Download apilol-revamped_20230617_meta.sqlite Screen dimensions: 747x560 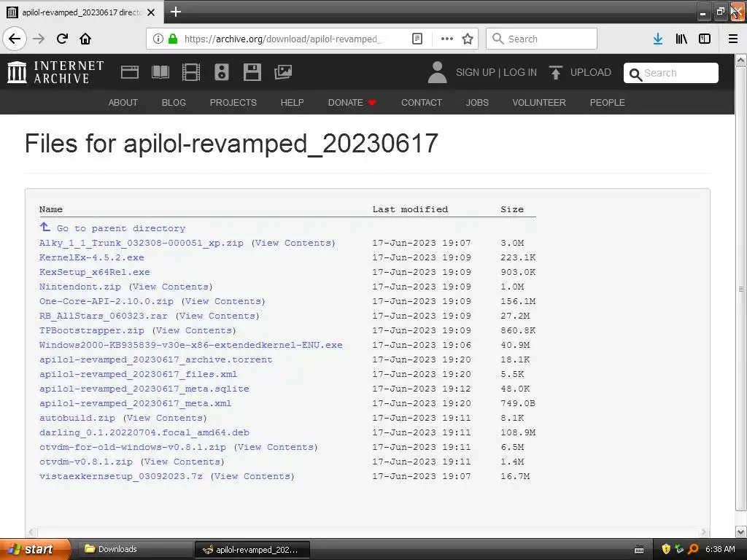[x=144, y=389]
